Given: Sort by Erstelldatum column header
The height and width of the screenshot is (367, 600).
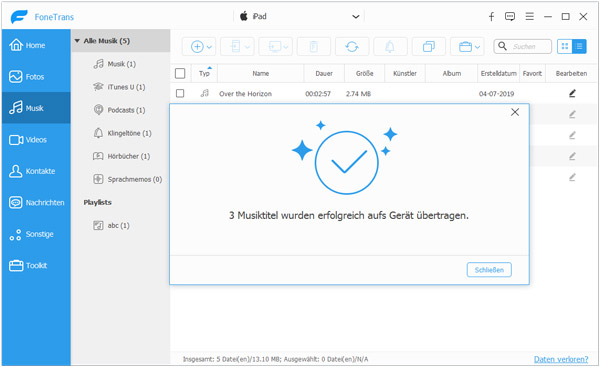Looking at the screenshot, I should tap(499, 73).
